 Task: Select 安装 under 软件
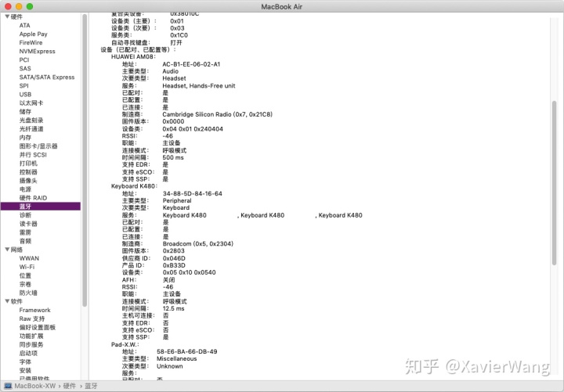(25, 370)
